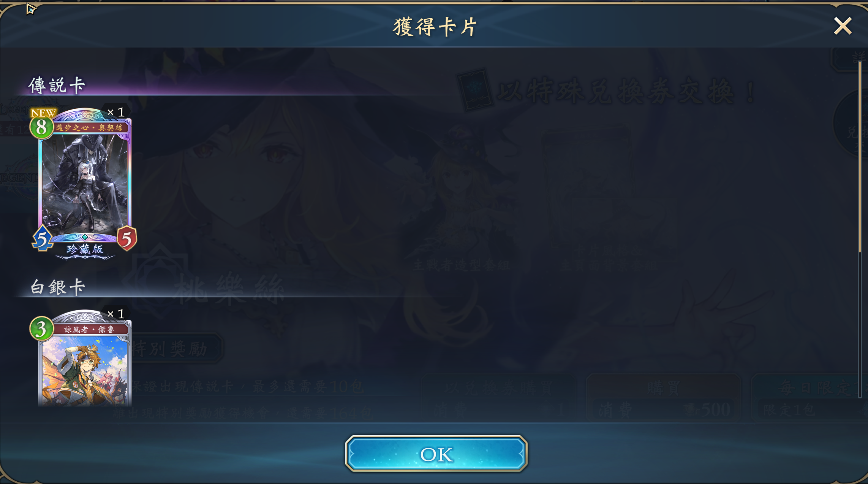Click the ×1 count above the legendary card
This screenshot has width=868, height=484.
point(116,112)
